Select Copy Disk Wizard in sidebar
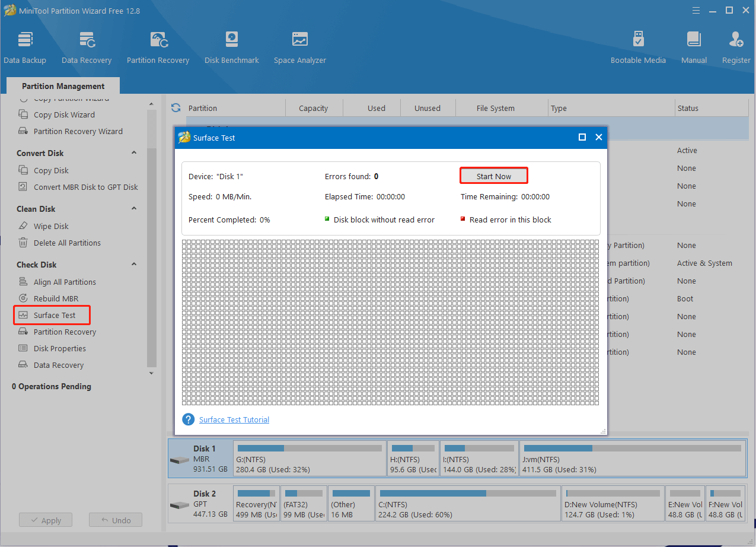The width and height of the screenshot is (756, 547). point(64,115)
